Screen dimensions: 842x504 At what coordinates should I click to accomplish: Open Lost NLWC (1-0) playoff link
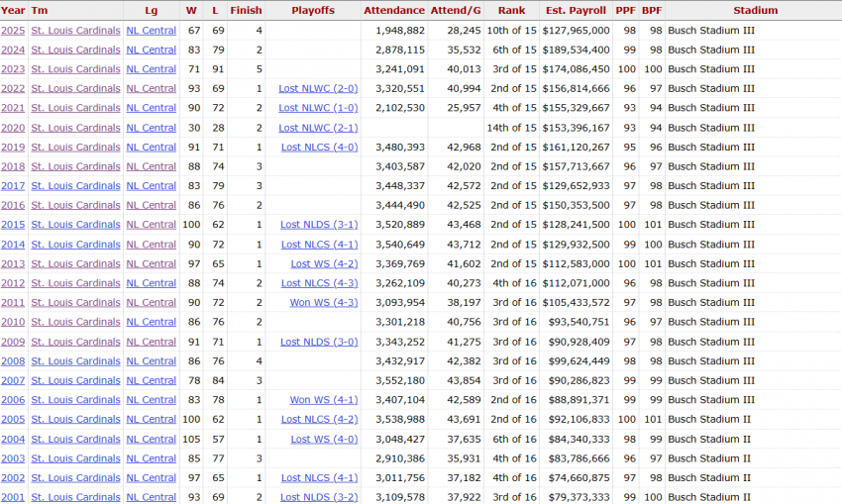(318, 108)
